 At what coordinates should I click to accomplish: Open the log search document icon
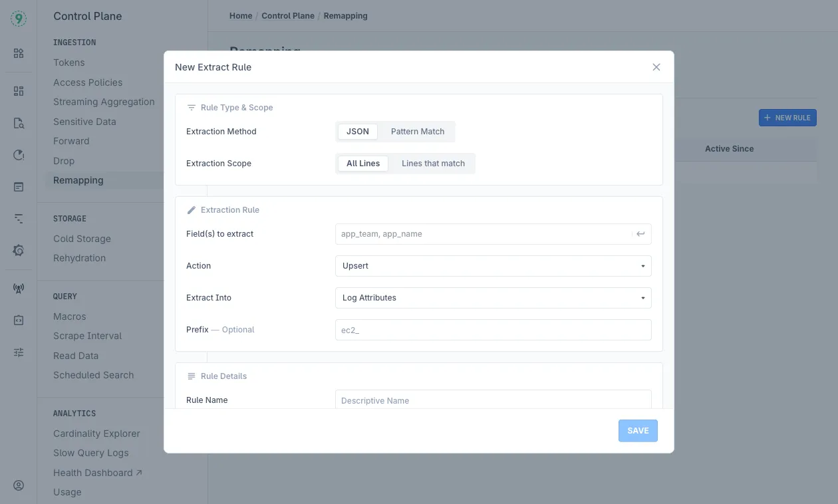pyautogui.click(x=19, y=123)
